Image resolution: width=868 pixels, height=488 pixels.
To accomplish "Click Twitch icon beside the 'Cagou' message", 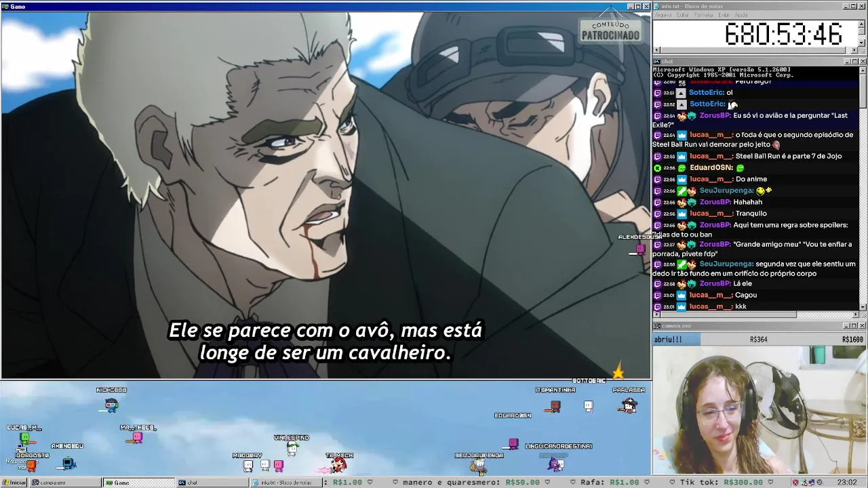I will click(x=657, y=295).
